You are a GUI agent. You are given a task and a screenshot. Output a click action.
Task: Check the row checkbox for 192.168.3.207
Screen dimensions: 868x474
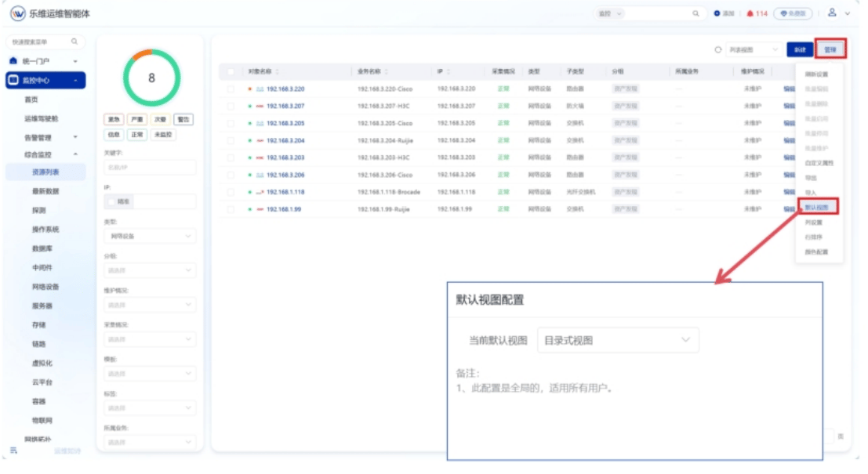tap(231, 107)
